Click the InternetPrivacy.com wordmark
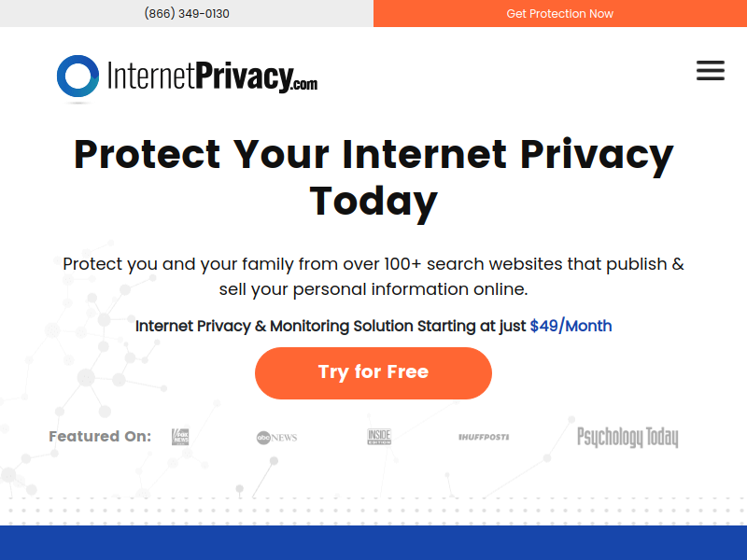Viewport: 747px width, 560px height. (x=212, y=77)
